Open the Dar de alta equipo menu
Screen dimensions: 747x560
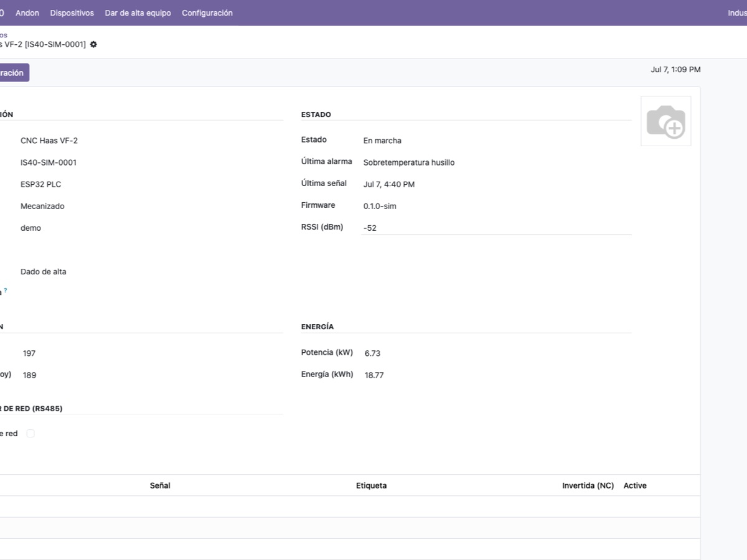point(138,12)
